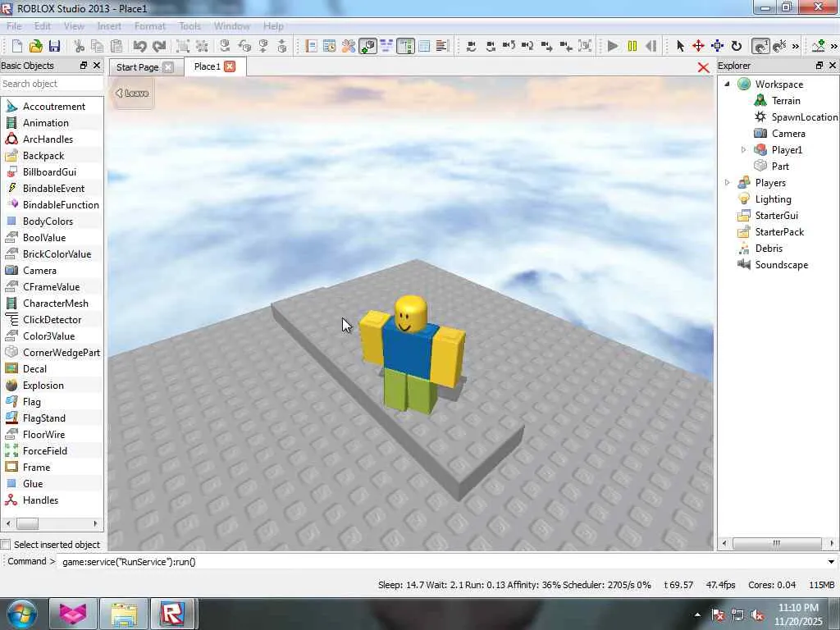Check the Select inserted object checkbox
Screen dimensions: 840x630
tap(6, 545)
